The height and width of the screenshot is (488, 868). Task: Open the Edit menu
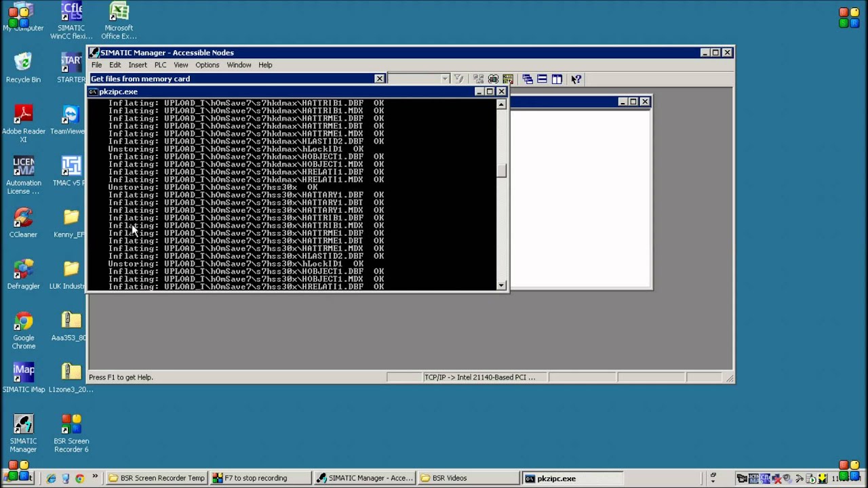pyautogui.click(x=115, y=65)
